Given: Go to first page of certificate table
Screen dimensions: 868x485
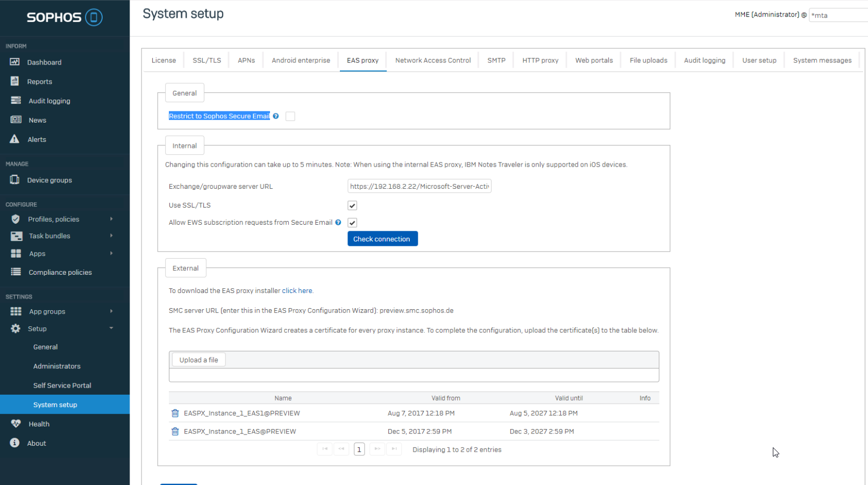Looking at the screenshot, I should click(325, 449).
